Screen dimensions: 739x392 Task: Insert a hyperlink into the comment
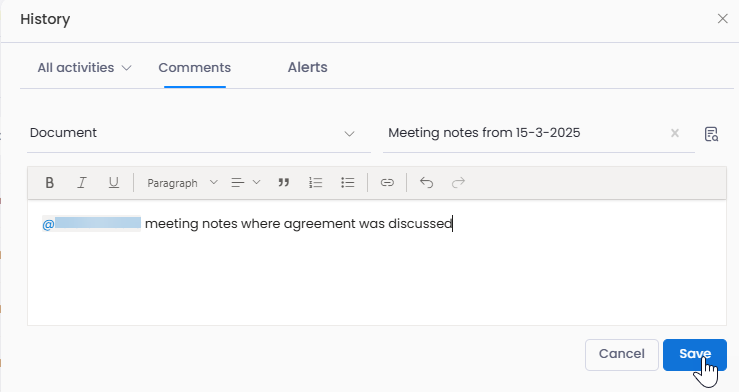click(387, 182)
